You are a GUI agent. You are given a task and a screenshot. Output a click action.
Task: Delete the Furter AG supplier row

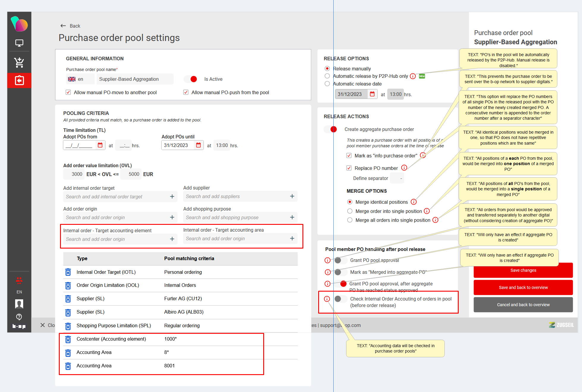(68, 299)
